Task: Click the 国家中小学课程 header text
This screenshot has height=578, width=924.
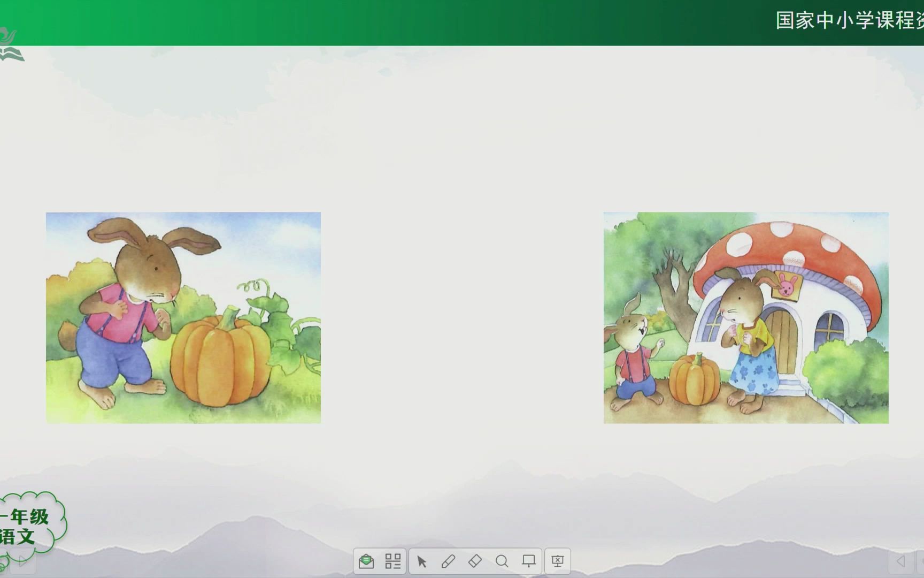Action: 850,20
